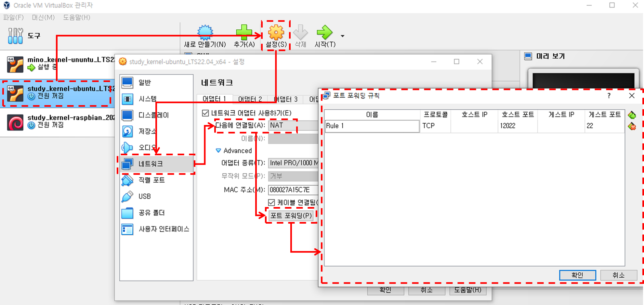Open the 설정(S) gear icon
This screenshot has width=644, height=305.
(x=275, y=33)
